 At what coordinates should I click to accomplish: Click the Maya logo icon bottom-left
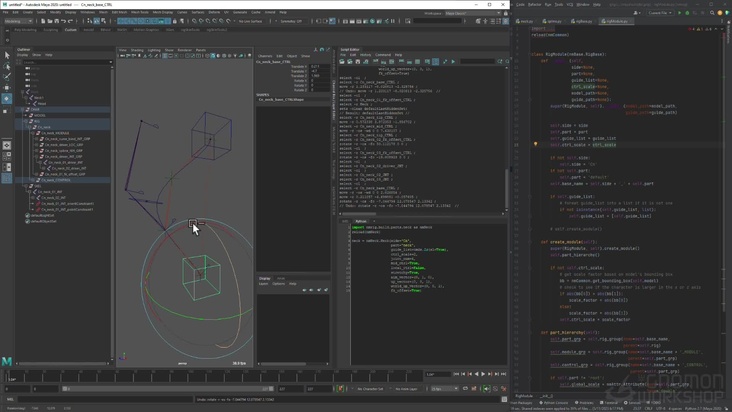coord(7,361)
